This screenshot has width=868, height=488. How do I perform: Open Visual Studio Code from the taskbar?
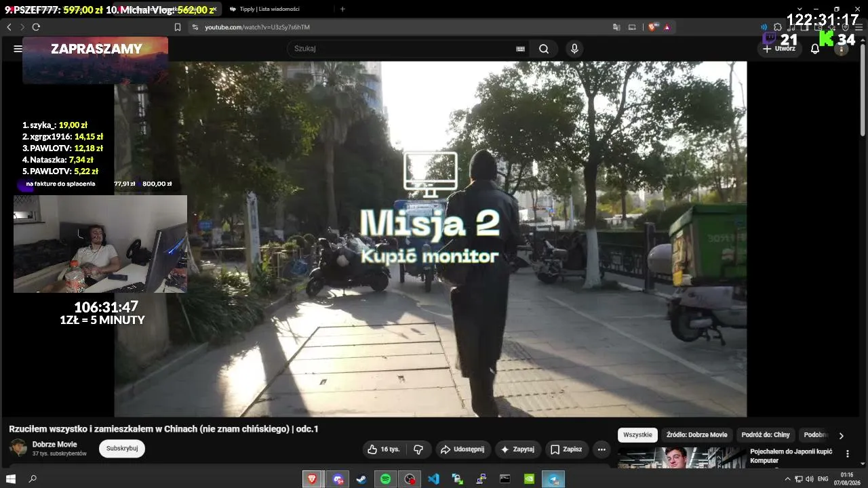point(433,479)
